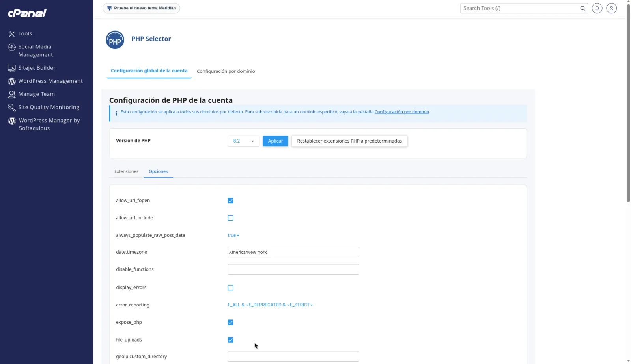Open the user account menu icon

[612, 8]
